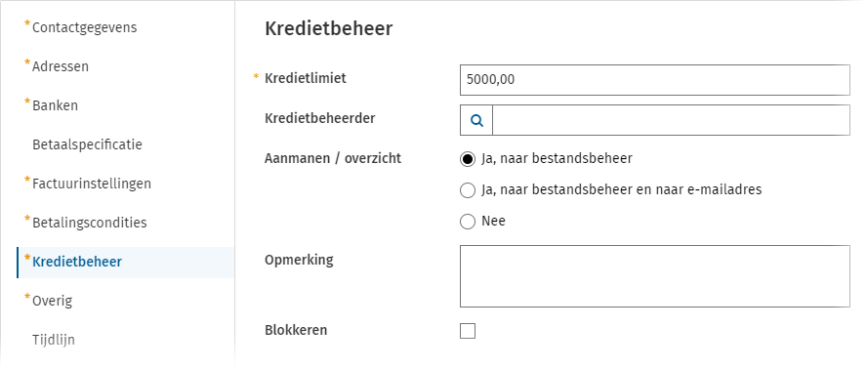Click into the Kredietlimiet field
Screen dimensions: 868x369
coord(655,80)
